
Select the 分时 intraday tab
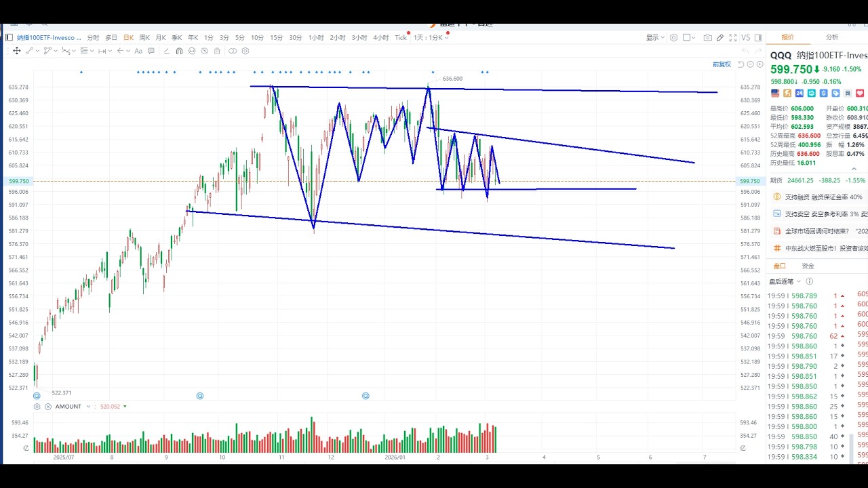pos(93,38)
